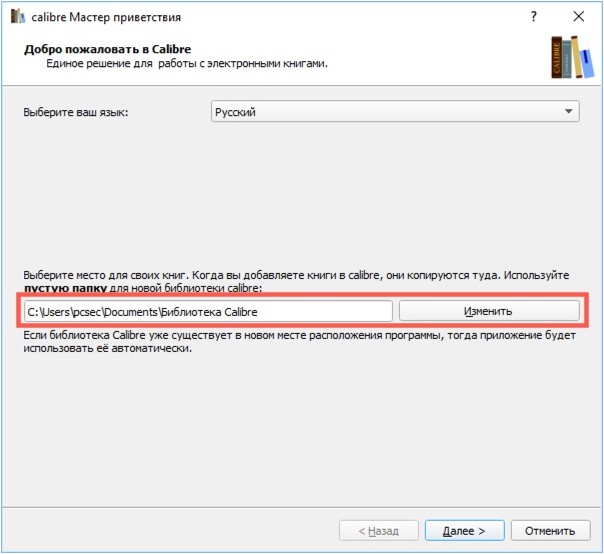Cancel the wizard with Отменить
604x554 pixels.
[x=550, y=530]
